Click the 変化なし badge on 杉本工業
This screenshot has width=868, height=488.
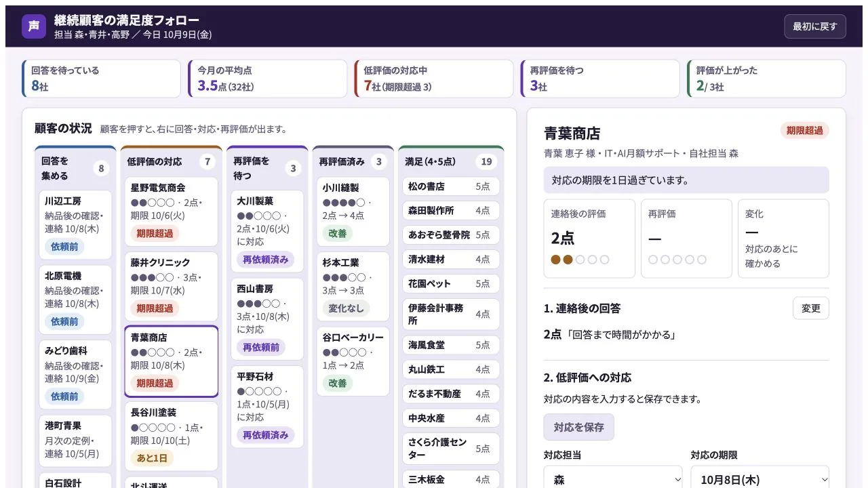(x=346, y=308)
